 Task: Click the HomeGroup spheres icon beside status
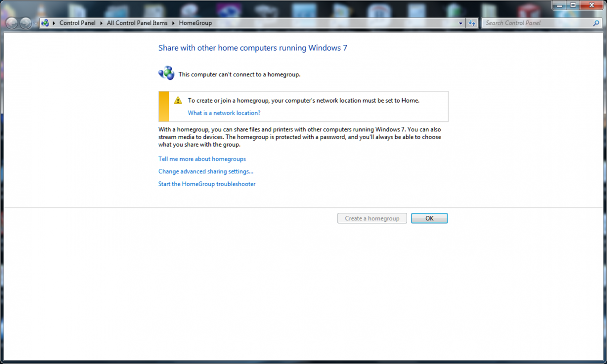[x=166, y=73]
